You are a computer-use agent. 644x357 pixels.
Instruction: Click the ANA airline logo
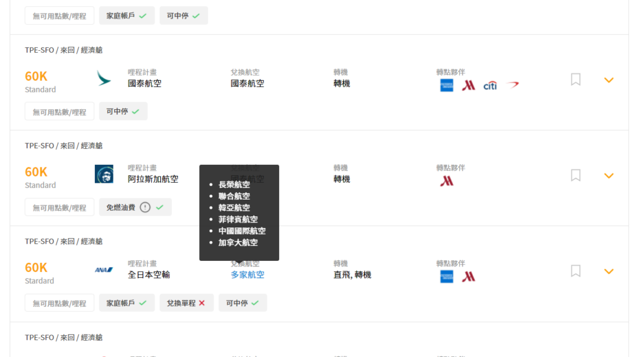[104, 270]
